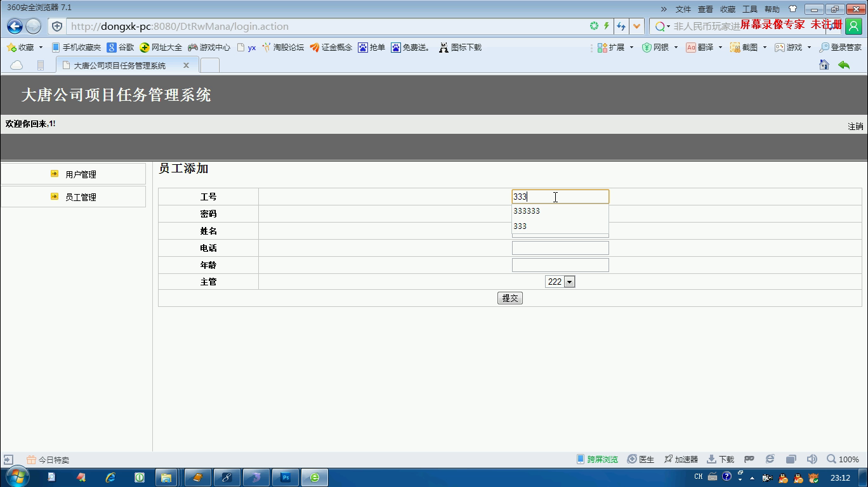This screenshot has height=487, width=868.
Task: Open the 证金概念 bookmark
Action: pos(331,48)
